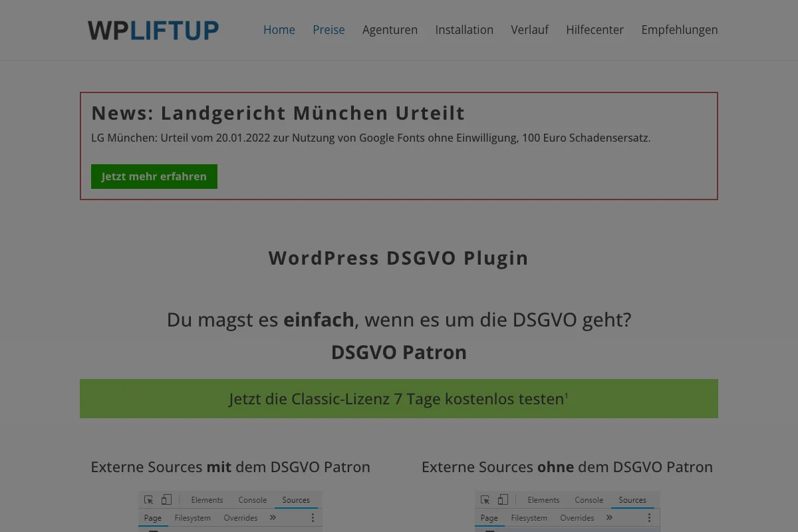Click 'Externe Sources mit dem DSGVO Patron' heading

tap(231, 467)
